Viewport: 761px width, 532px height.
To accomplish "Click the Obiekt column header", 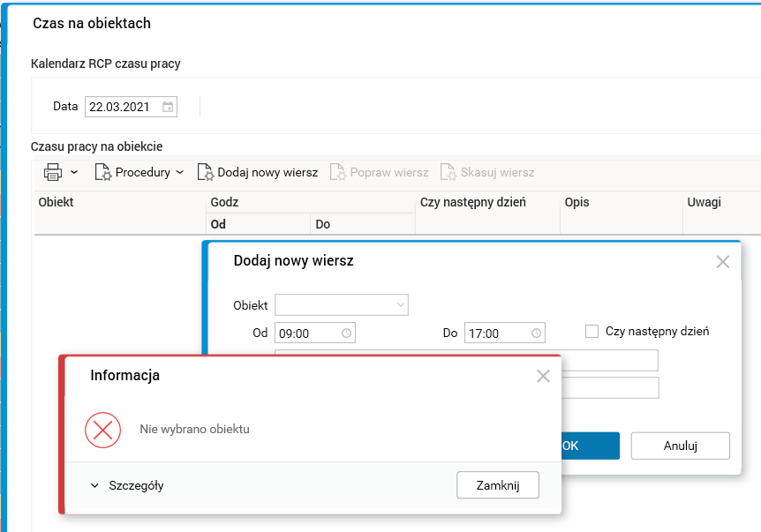I will click(x=56, y=202).
